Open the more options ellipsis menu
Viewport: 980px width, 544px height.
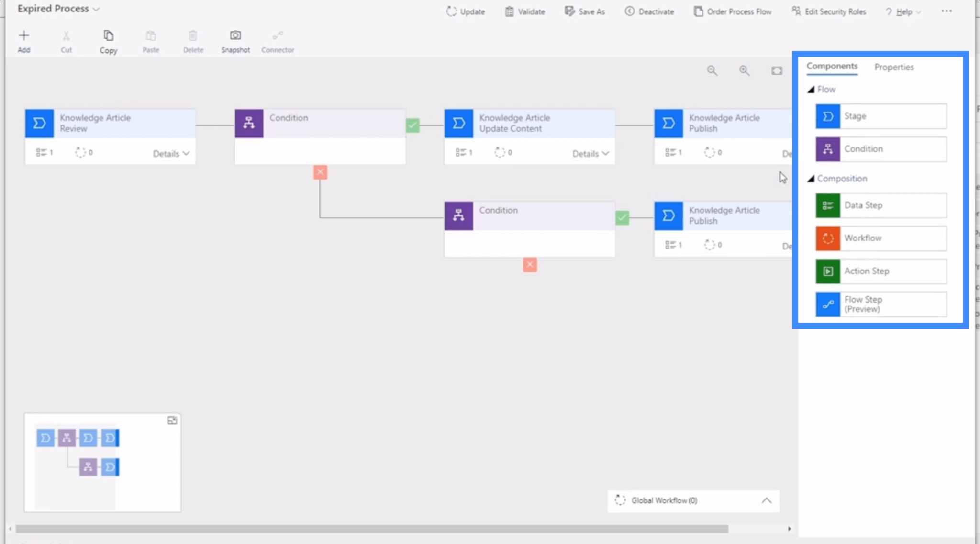[947, 11]
